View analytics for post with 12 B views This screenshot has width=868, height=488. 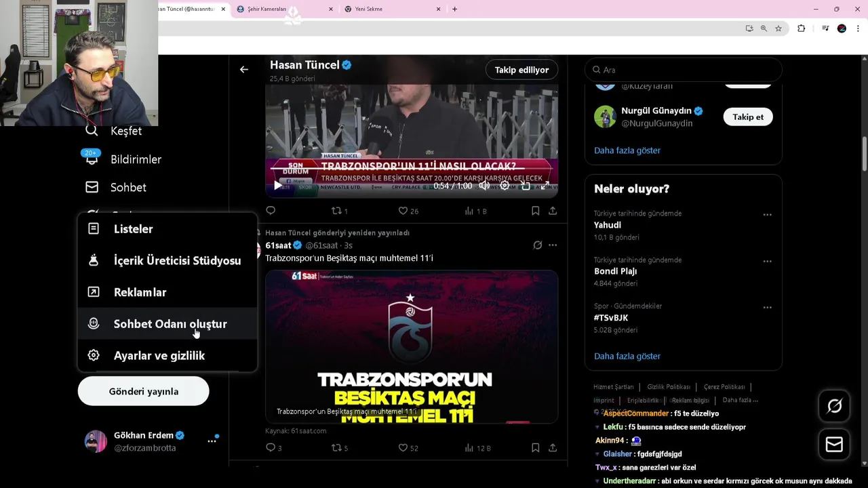click(x=477, y=447)
